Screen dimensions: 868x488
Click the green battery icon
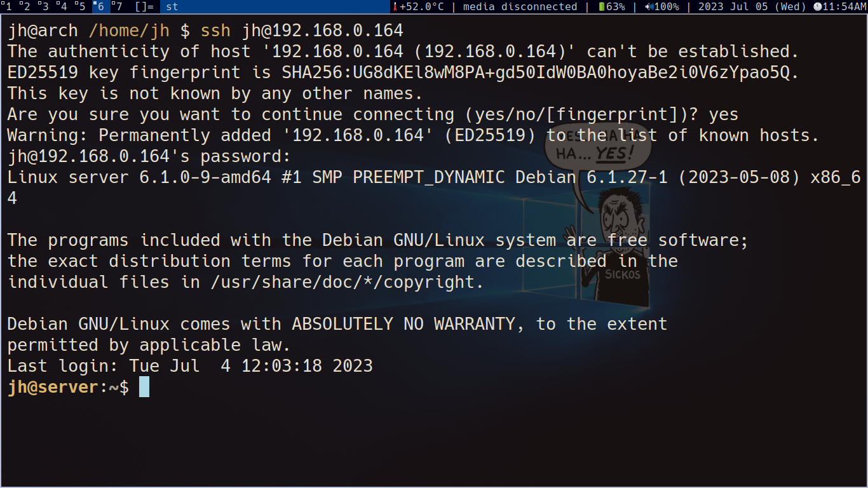[601, 6]
